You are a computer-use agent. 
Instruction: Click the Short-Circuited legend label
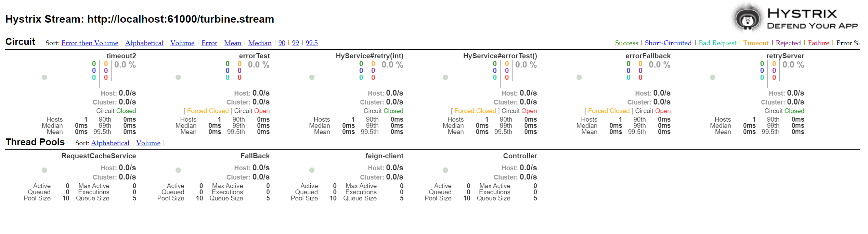[668, 43]
